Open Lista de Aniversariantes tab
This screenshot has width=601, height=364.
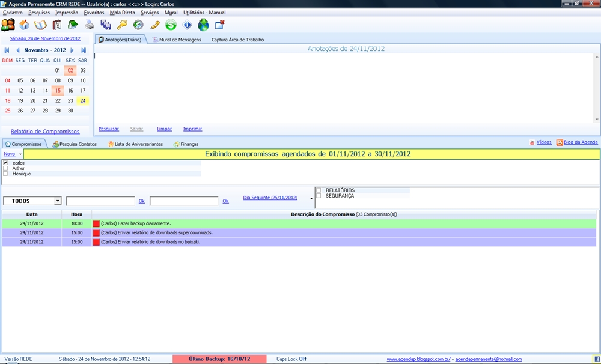coord(135,144)
